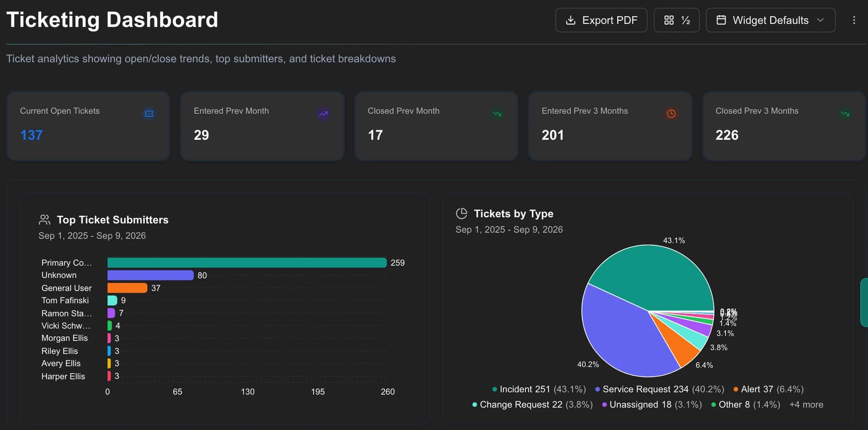
Task: Click the 43.1% pie label
Action: coord(674,240)
